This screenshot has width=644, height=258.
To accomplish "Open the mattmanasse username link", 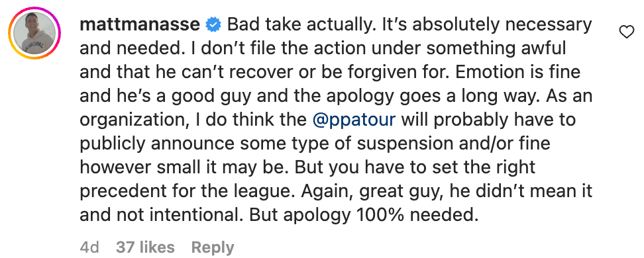I will (x=140, y=25).
